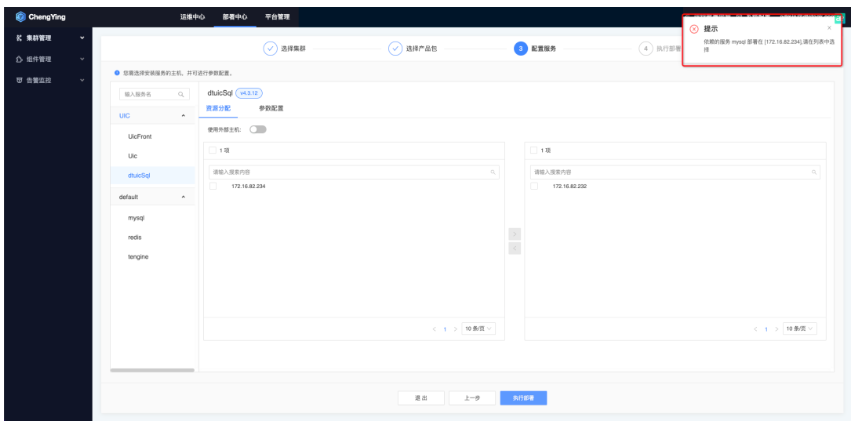This screenshot has height=430, width=868.
Task: Check select-all box in right host panel
Action: click(x=534, y=151)
